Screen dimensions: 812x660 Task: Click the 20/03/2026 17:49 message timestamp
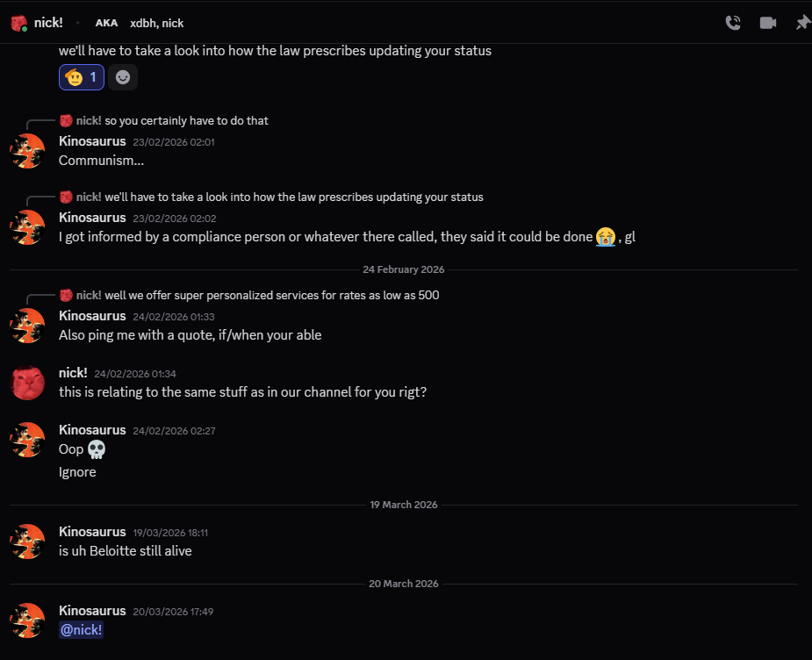[173, 611]
